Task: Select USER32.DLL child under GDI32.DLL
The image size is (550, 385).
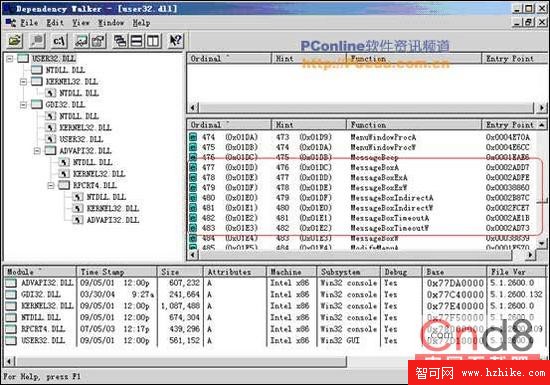Action: point(81,139)
